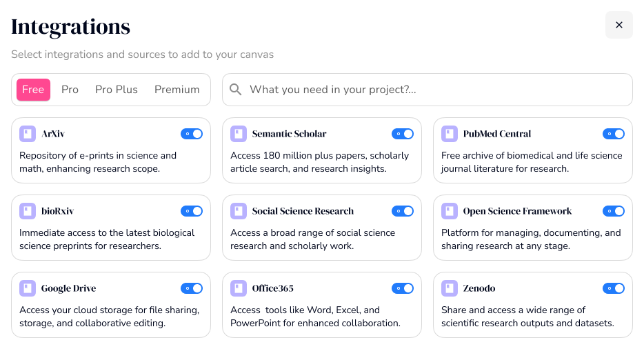Click the PubMed Central card icon
Image resolution: width=644 pixels, height=349 pixels.
[x=450, y=134]
